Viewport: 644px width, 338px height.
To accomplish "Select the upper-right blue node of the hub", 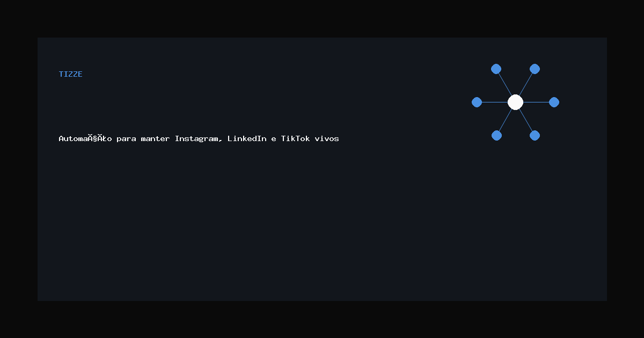I will [x=535, y=69].
